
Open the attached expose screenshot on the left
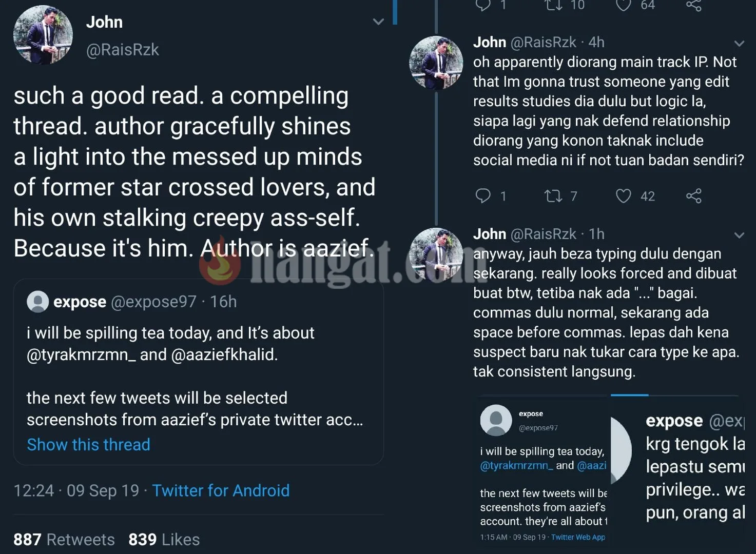[x=543, y=469]
